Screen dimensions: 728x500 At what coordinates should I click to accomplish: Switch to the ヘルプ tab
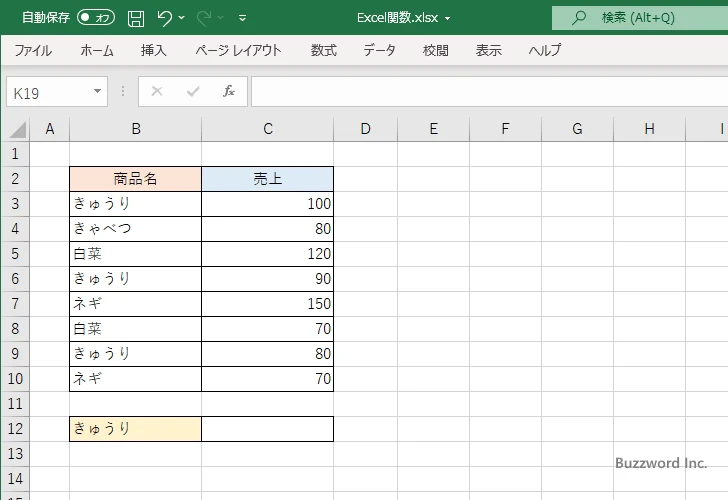[x=545, y=50]
